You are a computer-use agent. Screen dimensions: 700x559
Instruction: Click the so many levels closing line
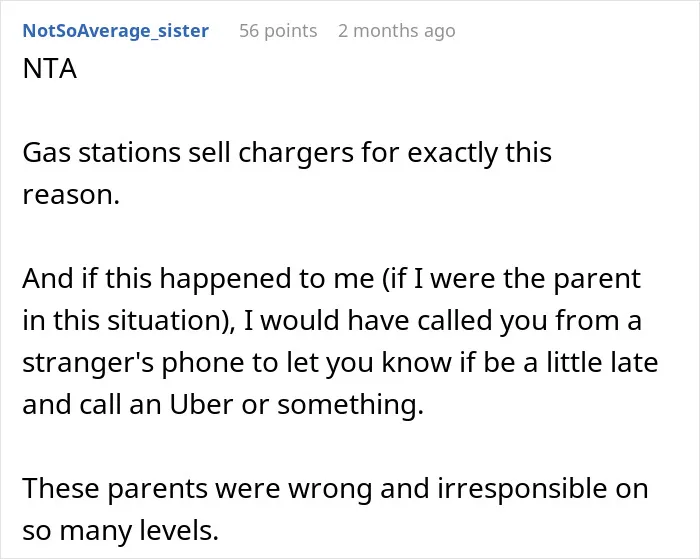[121, 530]
